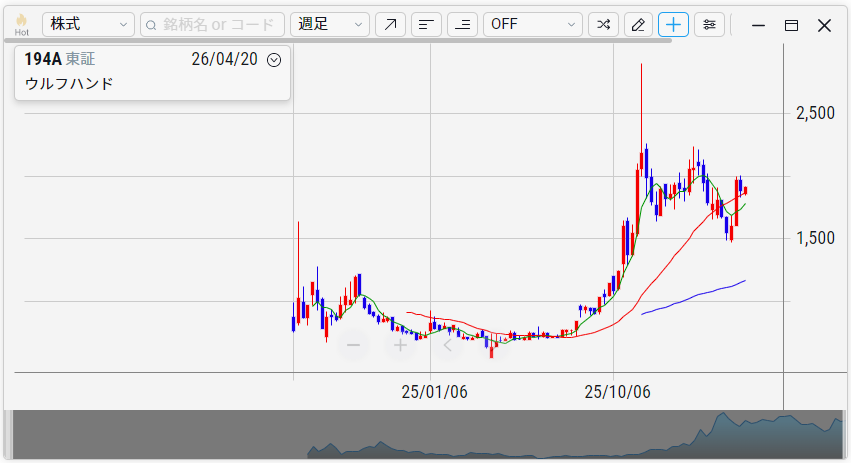Click the right-aligned lines icon
This screenshot has width=851, height=463.
462,25
